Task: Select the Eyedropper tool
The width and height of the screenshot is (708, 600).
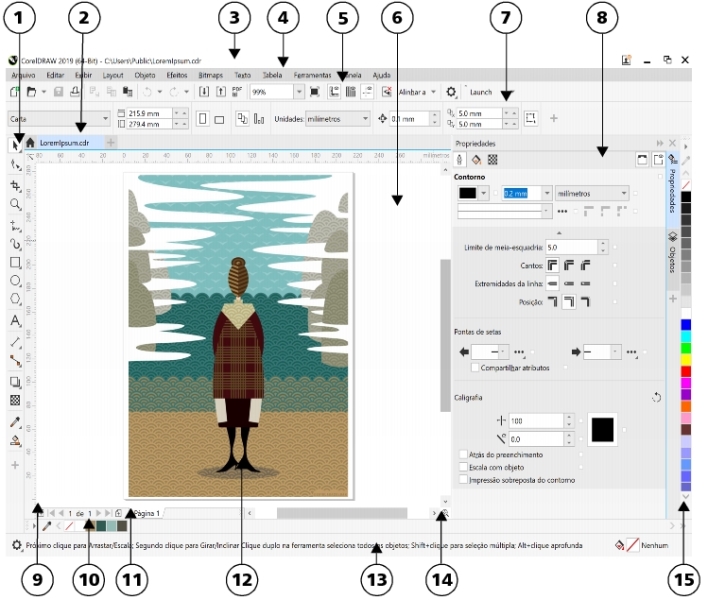Action: click(x=15, y=421)
